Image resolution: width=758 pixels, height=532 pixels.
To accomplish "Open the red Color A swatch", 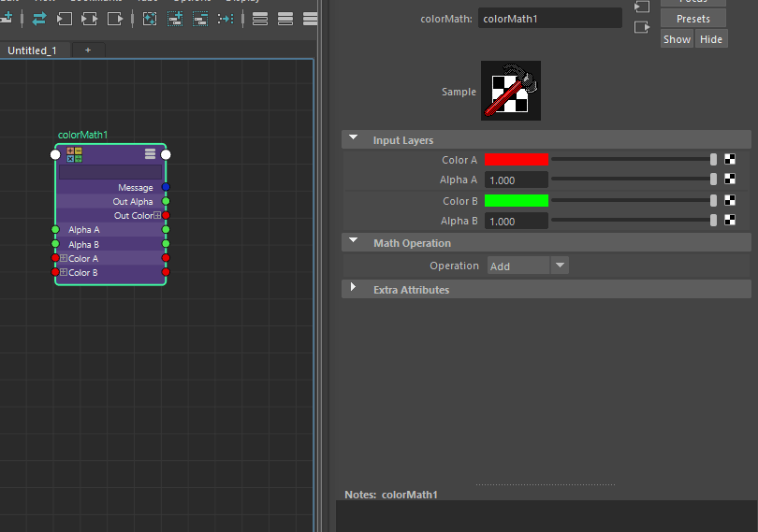I will pyautogui.click(x=516, y=160).
